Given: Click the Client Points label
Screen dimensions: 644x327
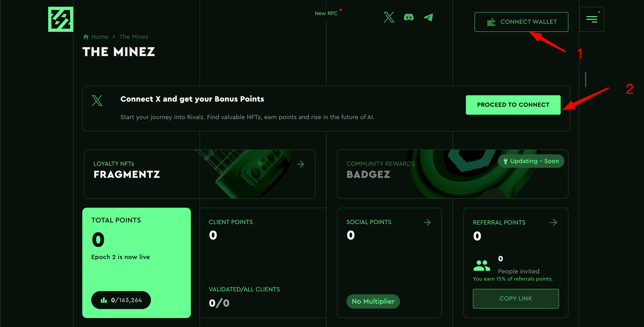Looking at the screenshot, I should [231, 222].
